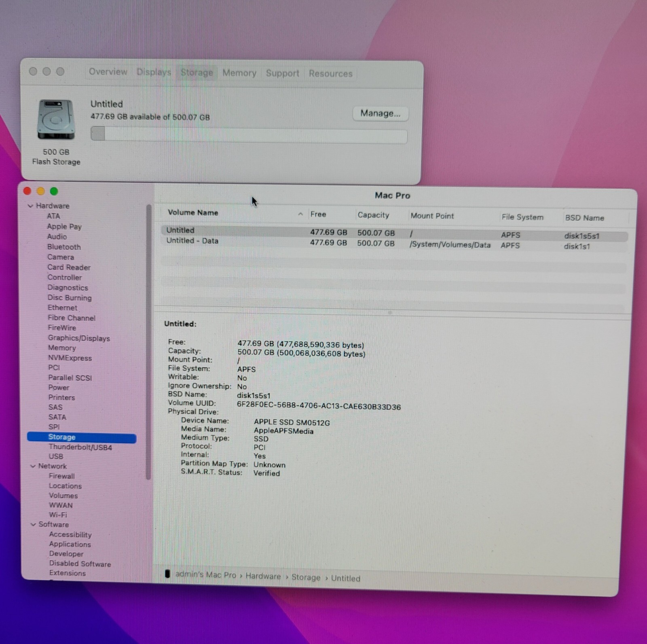The height and width of the screenshot is (644, 647).
Task: Select Camera in the sidebar
Action: coord(61,257)
